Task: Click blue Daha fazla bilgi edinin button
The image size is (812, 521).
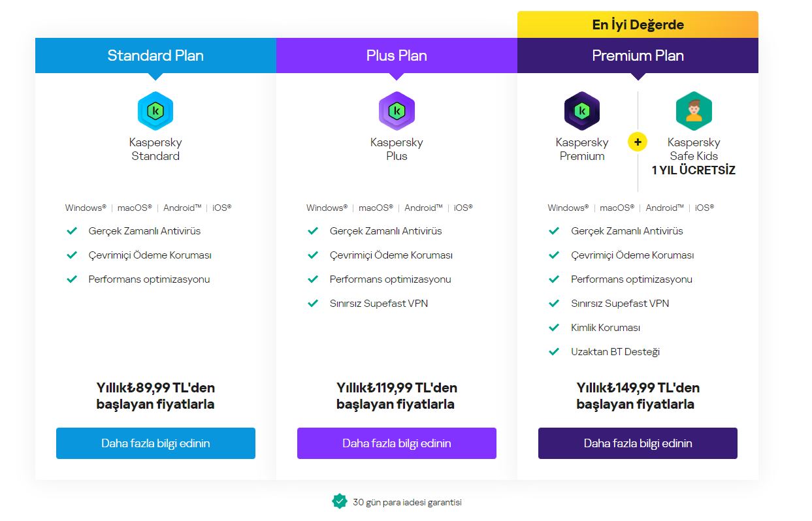Action: (x=155, y=443)
